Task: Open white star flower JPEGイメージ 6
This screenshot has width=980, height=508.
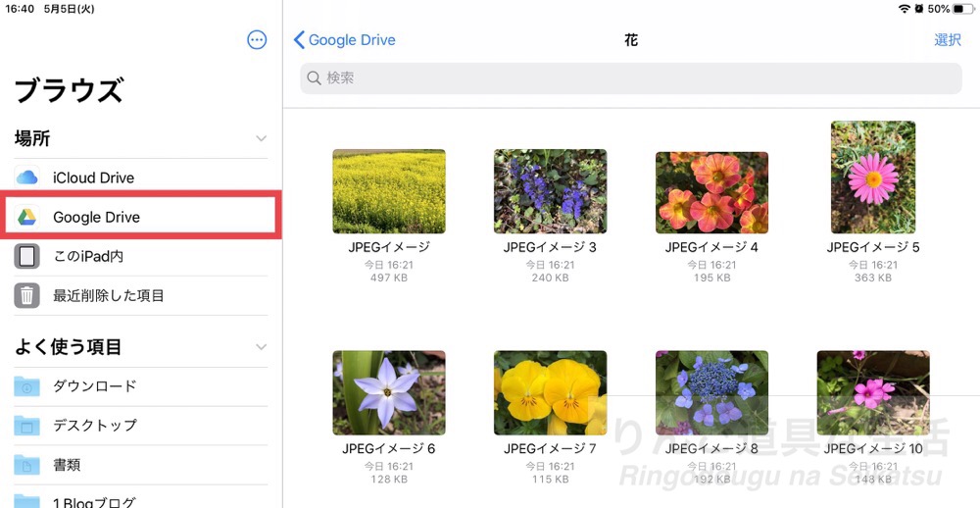Action: tap(389, 393)
